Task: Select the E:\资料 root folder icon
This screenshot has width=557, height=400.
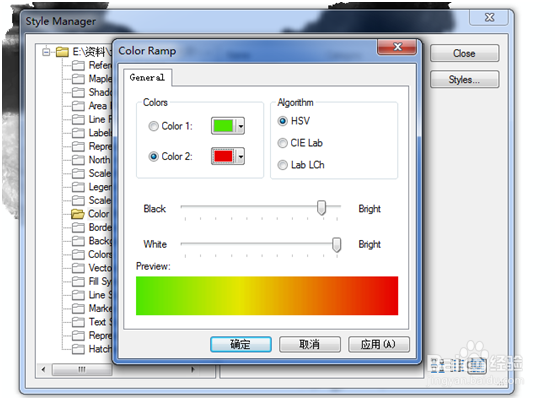Action: (x=62, y=52)
